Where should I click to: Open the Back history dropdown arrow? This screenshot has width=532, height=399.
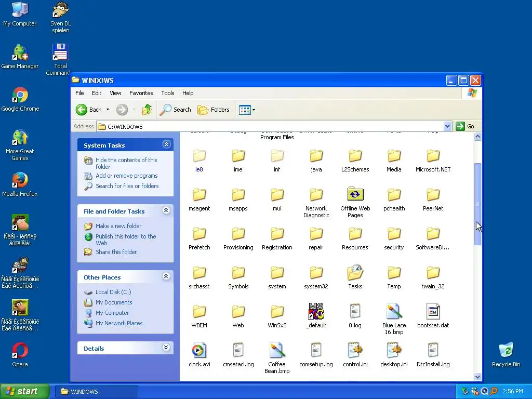(x=108, y=110)
